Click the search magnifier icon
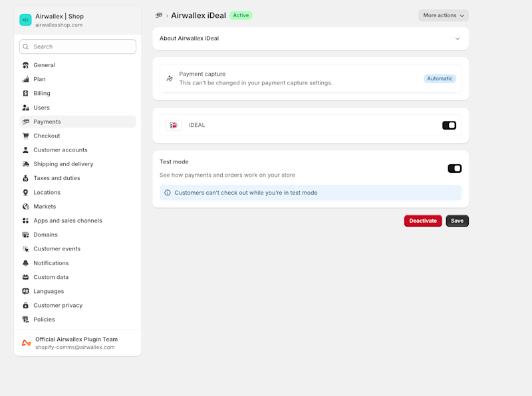Viewport: 532px width, 396px height. click(25, 47)
